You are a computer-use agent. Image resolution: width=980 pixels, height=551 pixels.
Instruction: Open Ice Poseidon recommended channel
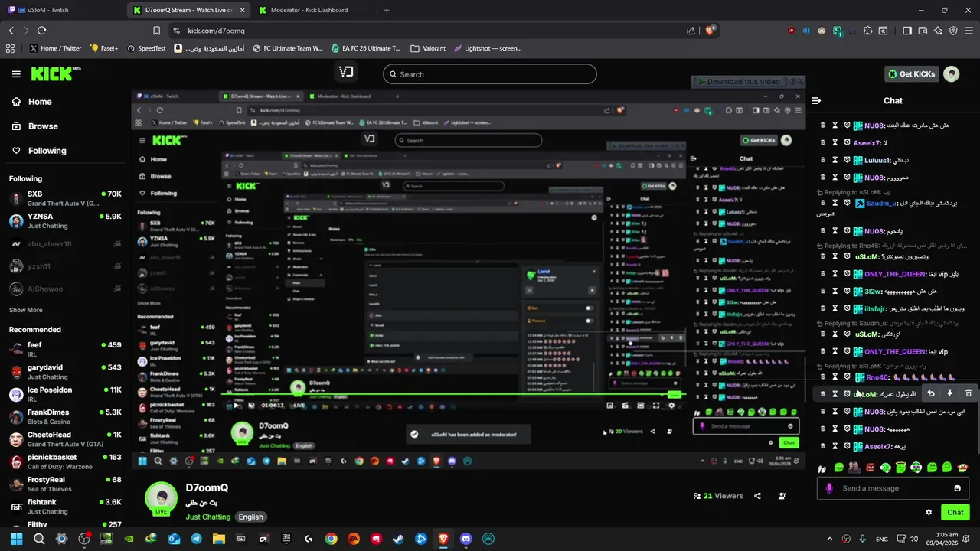(x=65, y=394)
